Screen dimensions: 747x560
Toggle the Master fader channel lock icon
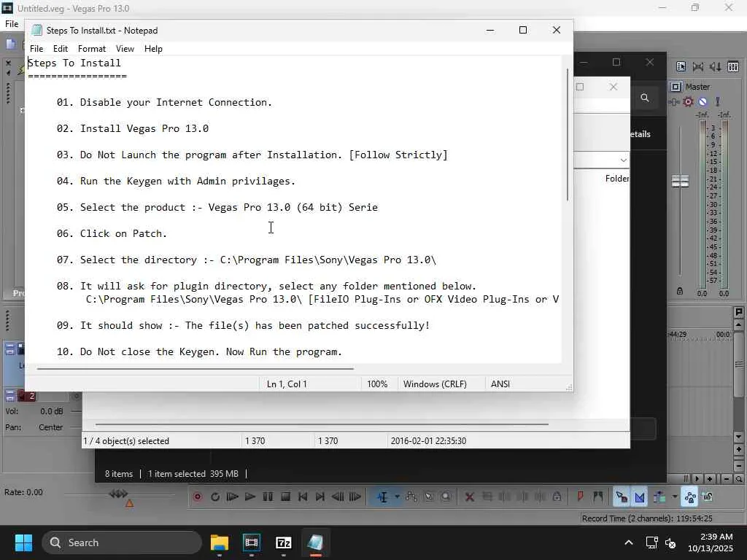[x=680, y=291]
